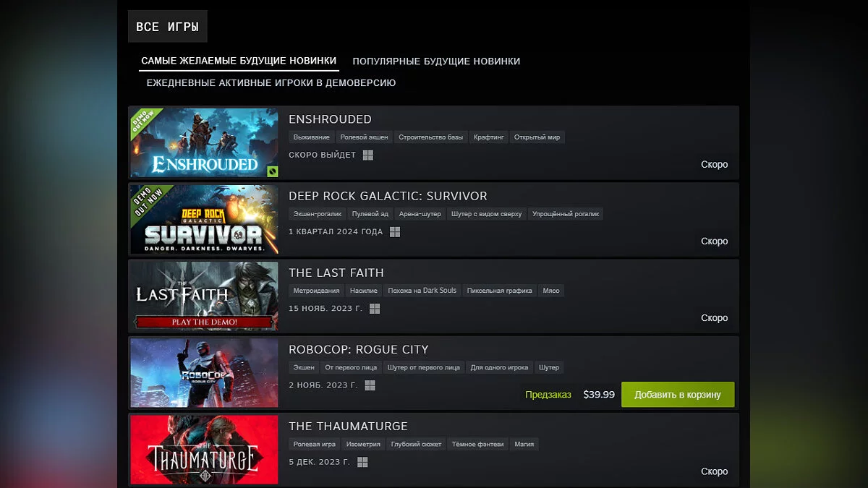The height and width of the screenshot is (488, 868).
Task: Select the Глубокий сюжет tag
Action: pyautogui.click(x=417, y=443)
